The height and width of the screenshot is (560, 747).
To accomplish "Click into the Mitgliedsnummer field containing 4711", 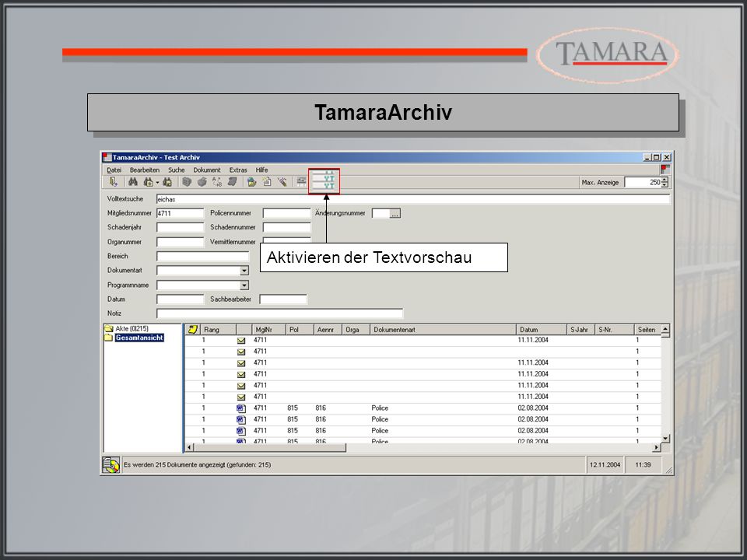I will click(180, 213).
